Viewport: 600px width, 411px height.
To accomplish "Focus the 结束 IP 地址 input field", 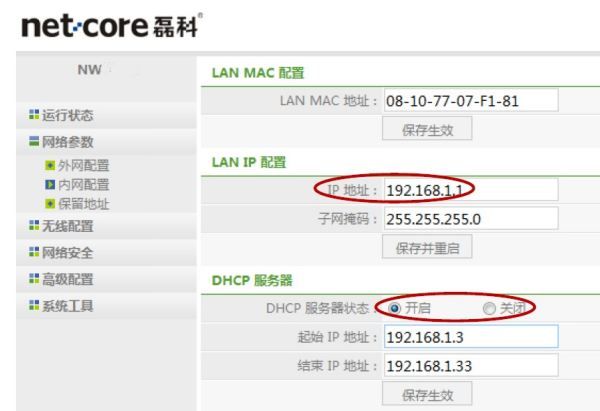I will pos(471,366).
